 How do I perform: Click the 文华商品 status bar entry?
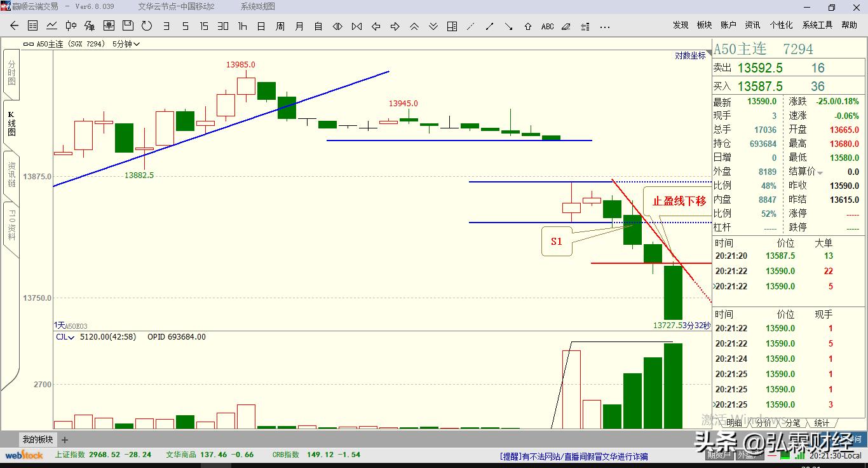click(x=210, y=455)
